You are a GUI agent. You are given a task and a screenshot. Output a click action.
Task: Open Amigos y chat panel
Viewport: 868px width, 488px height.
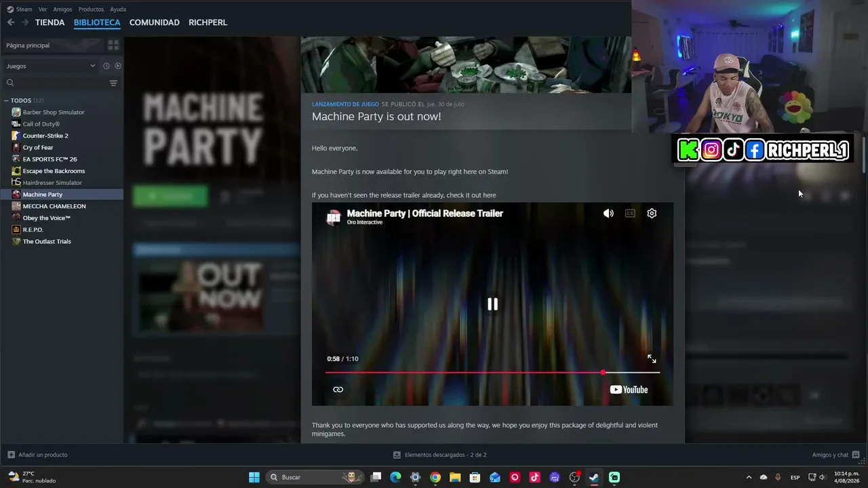click(x=835, y=455)
